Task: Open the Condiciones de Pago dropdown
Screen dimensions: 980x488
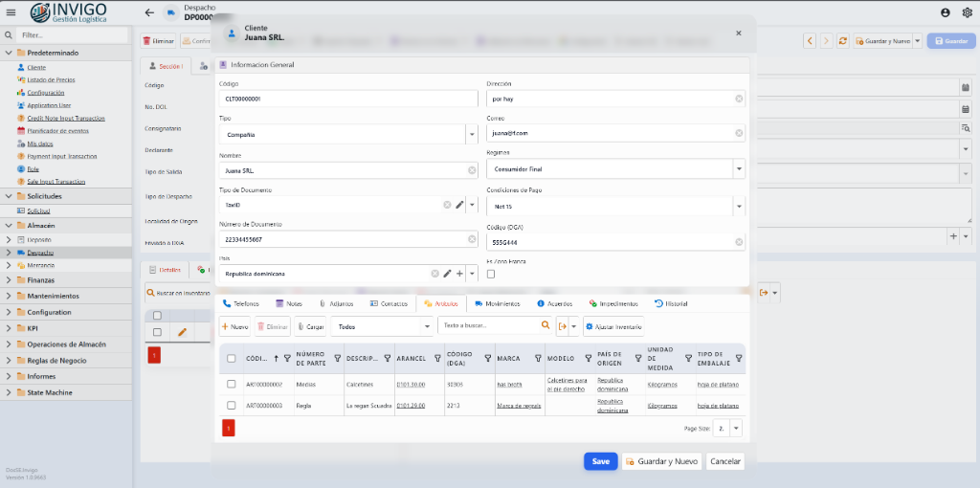Action: tap(739, 206)
